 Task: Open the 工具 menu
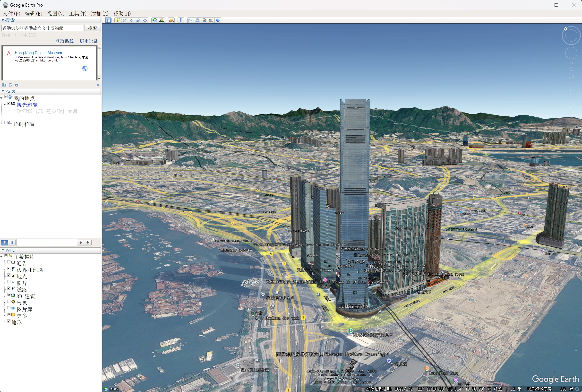tap(77, 14)
